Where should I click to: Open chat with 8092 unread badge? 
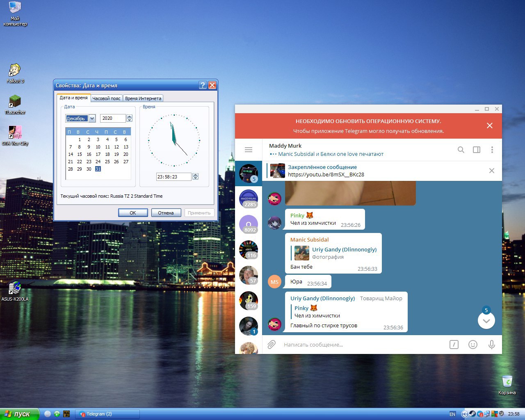tap(249, 224)
